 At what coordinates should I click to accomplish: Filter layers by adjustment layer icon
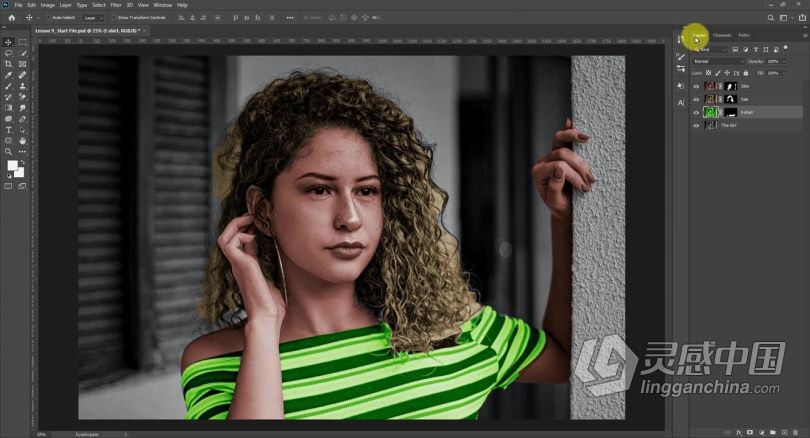745,50
